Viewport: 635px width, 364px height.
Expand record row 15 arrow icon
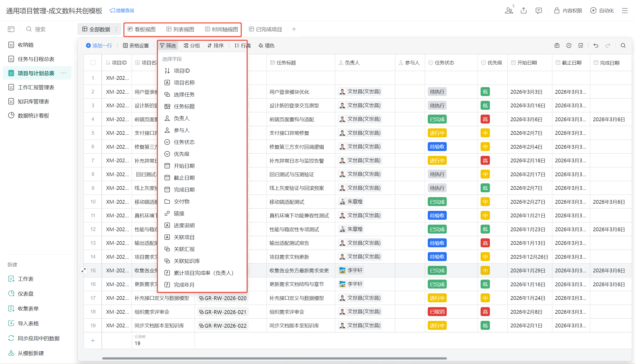[84, 270]
